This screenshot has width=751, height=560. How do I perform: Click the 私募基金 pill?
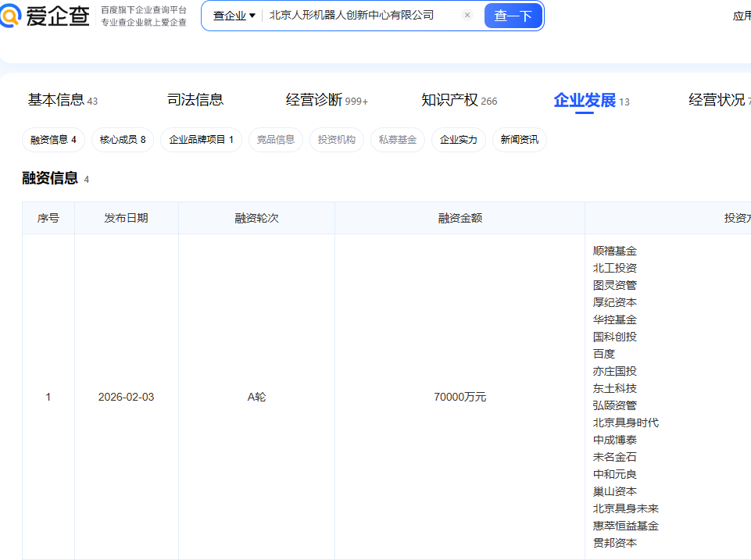(x=398, y=140)
